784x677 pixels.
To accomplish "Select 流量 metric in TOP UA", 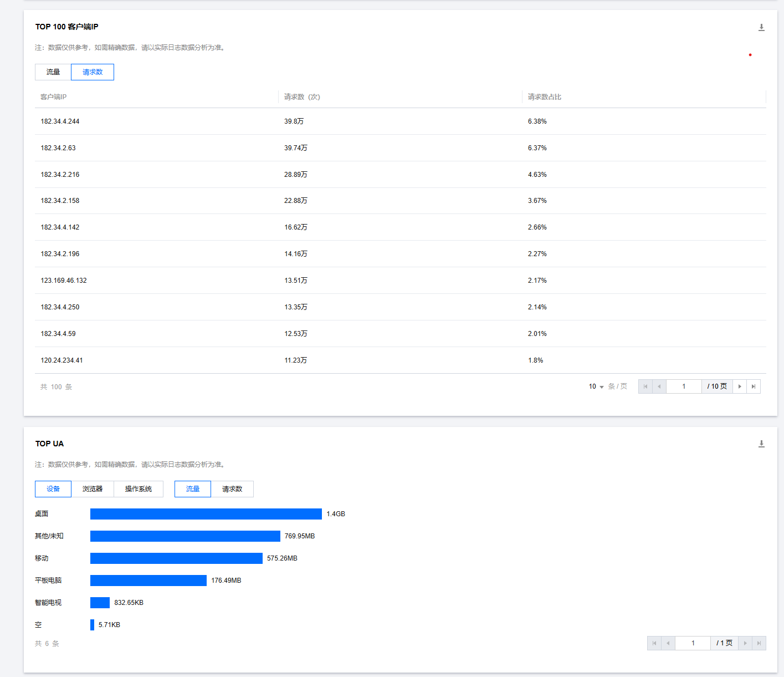I will tap(193, 489).
